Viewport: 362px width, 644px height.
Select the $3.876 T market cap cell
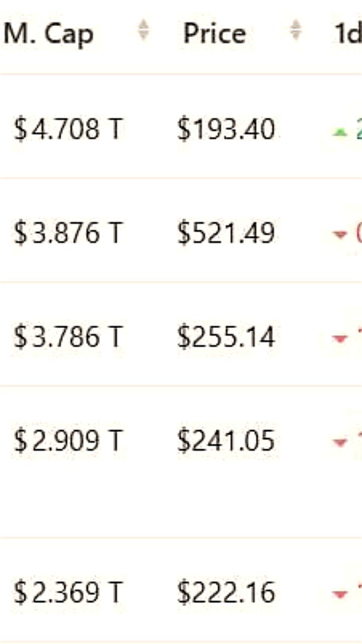[68, 233]
